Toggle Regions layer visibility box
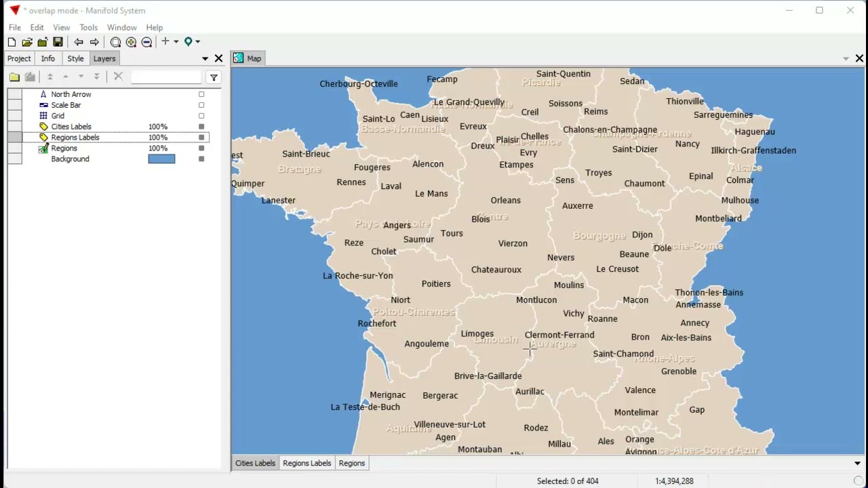The width and height of the screenshot is (868, 488). (x=201, y=148)
